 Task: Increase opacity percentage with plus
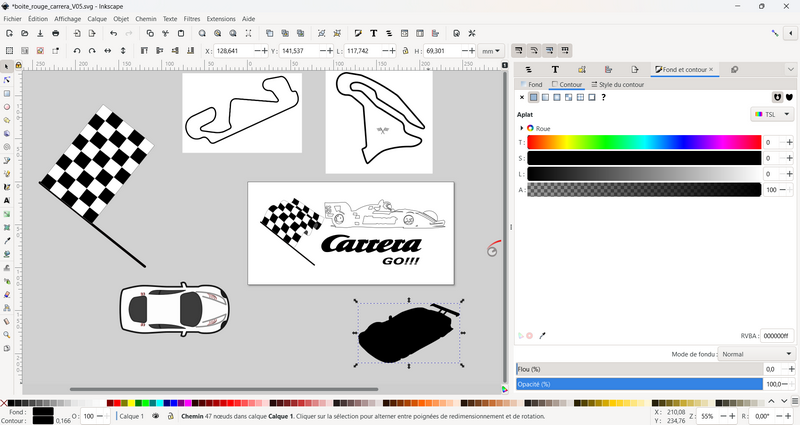pos(791,384)
